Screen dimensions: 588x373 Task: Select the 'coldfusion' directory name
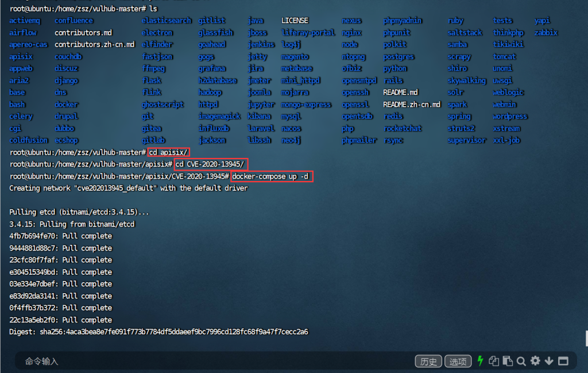pyautogui.click(x=29, y=140)
